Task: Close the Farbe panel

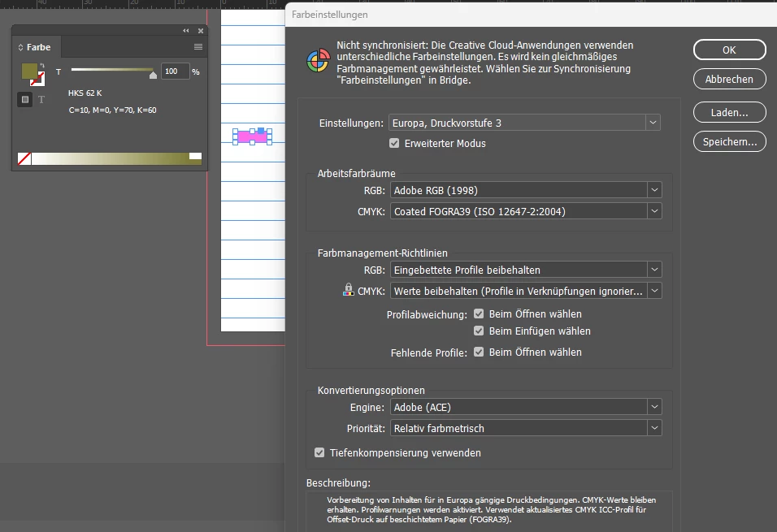Action: point(201,31)
